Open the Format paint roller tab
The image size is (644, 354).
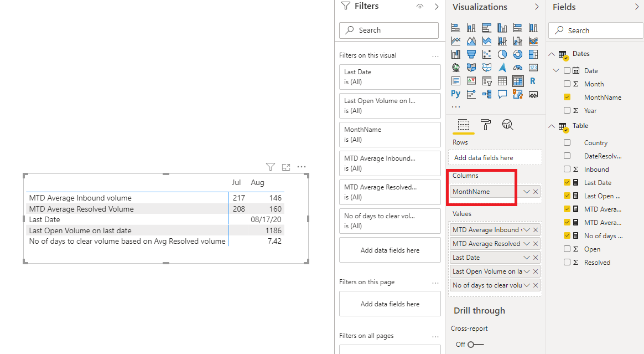click(x=485, y=125)
